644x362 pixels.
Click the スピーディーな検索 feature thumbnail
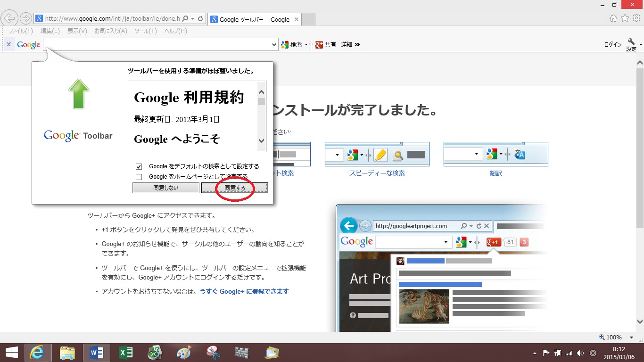(377, 154)
